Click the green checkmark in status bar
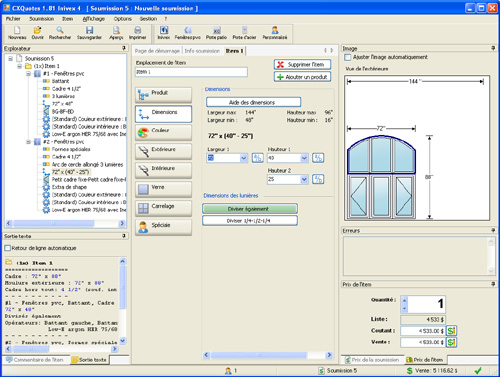Screen dimensions: 500x377 [x=478, y=371]
